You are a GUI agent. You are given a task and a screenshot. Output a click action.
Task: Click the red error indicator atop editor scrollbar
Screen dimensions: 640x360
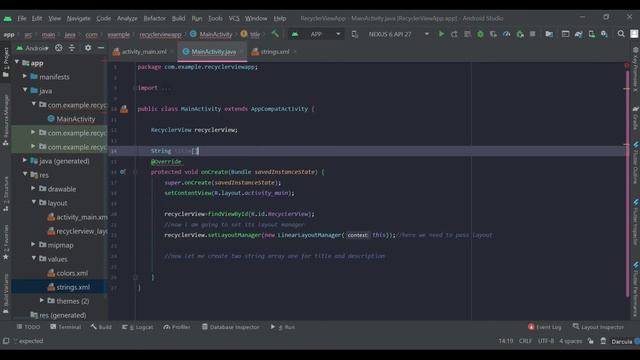click(627, 65)
